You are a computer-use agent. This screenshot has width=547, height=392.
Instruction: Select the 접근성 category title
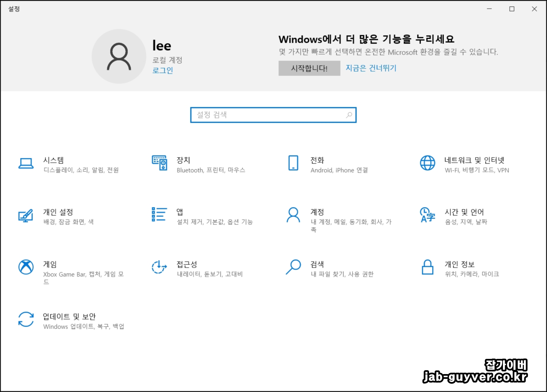(187, 264)
